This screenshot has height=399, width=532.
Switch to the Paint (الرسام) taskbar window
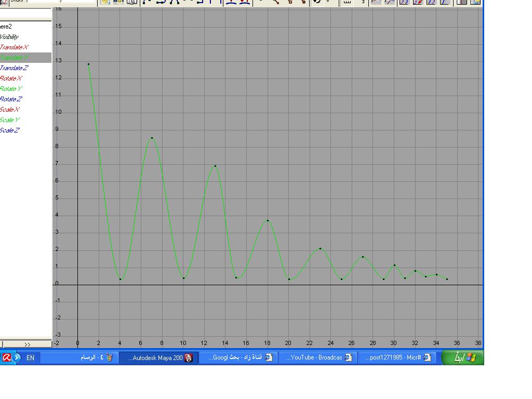[79, 357]
